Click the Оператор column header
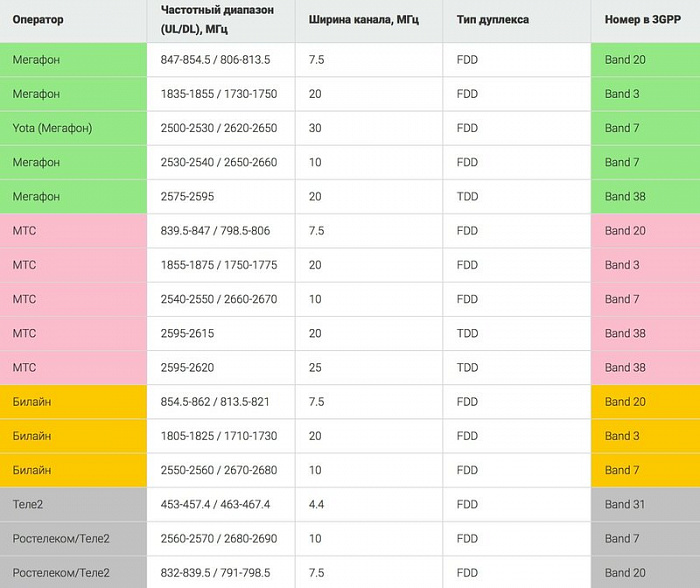 [73, 21]
